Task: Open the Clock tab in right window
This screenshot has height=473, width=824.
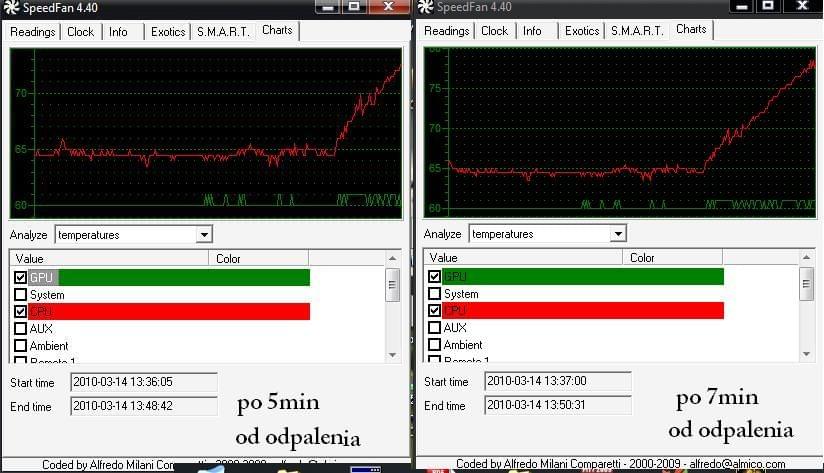Action: [x=495, y=31]
